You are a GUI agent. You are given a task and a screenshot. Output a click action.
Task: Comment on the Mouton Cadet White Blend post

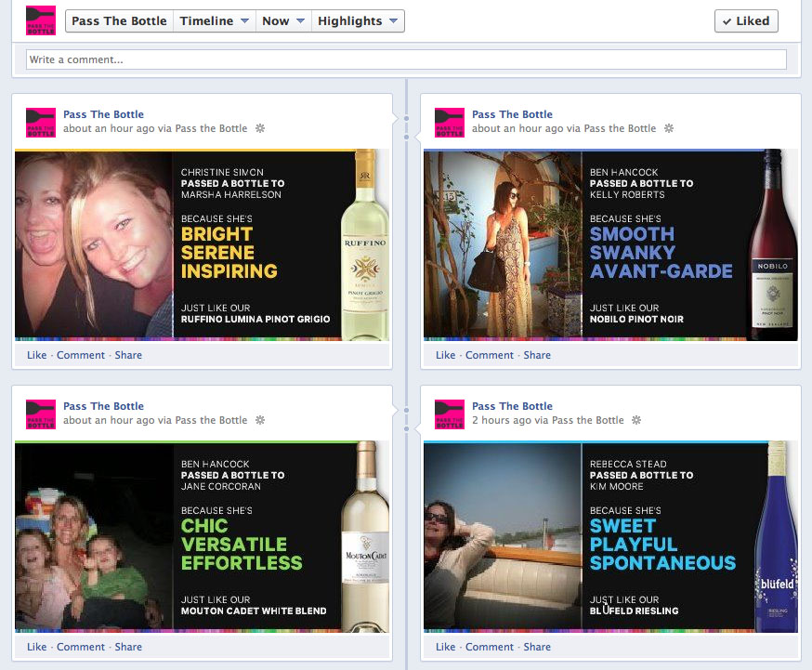click(x=81, y=647)
